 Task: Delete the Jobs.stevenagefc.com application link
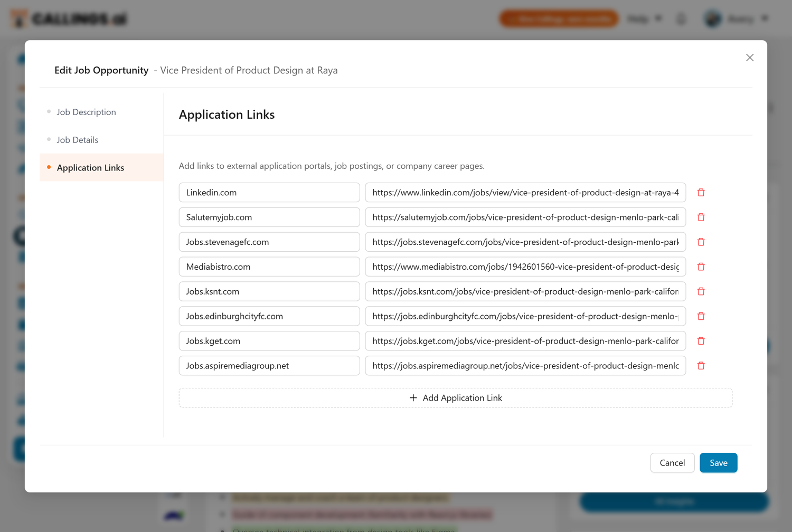tap(701, 242)
